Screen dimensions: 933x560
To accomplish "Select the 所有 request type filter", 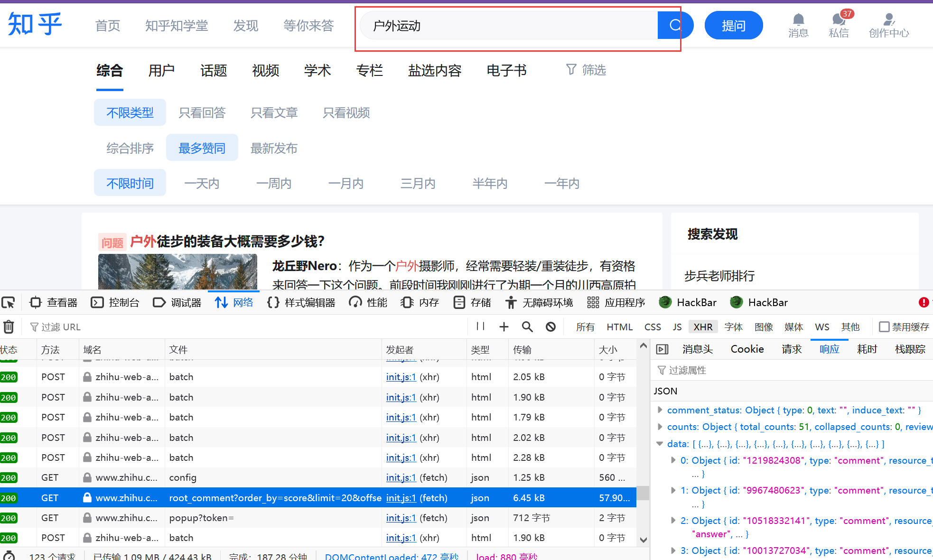I will pyautogui.click(x=585, y=327).
